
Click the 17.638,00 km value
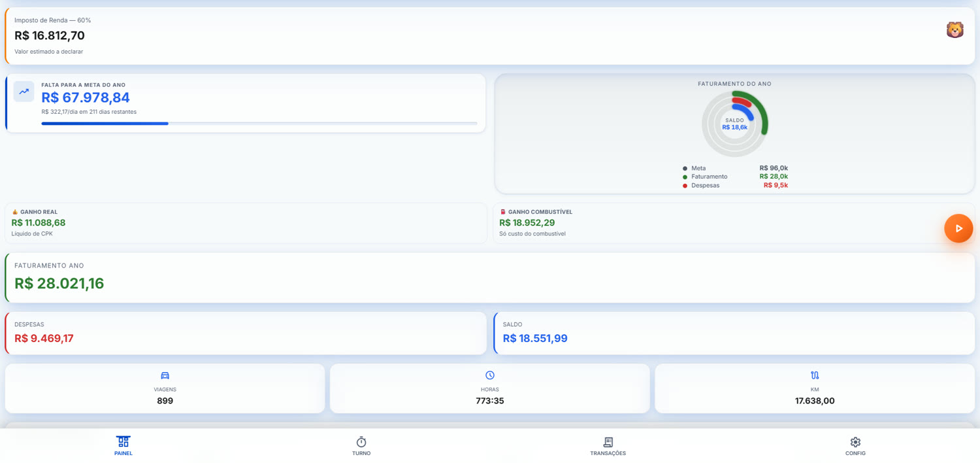(815, 400)
